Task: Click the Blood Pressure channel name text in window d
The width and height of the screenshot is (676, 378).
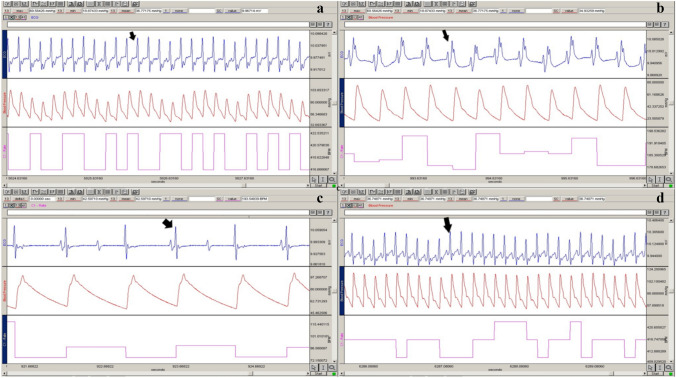Action: point(381,206)
